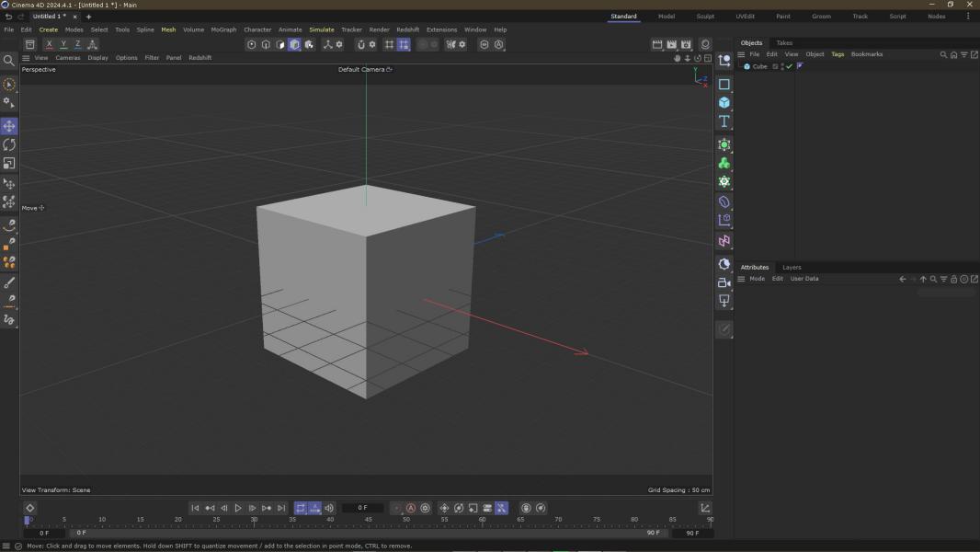The width and height of the screenshot is (980, 552).
Task: Click Attributes panel up arrow
Action: point(923,280)
